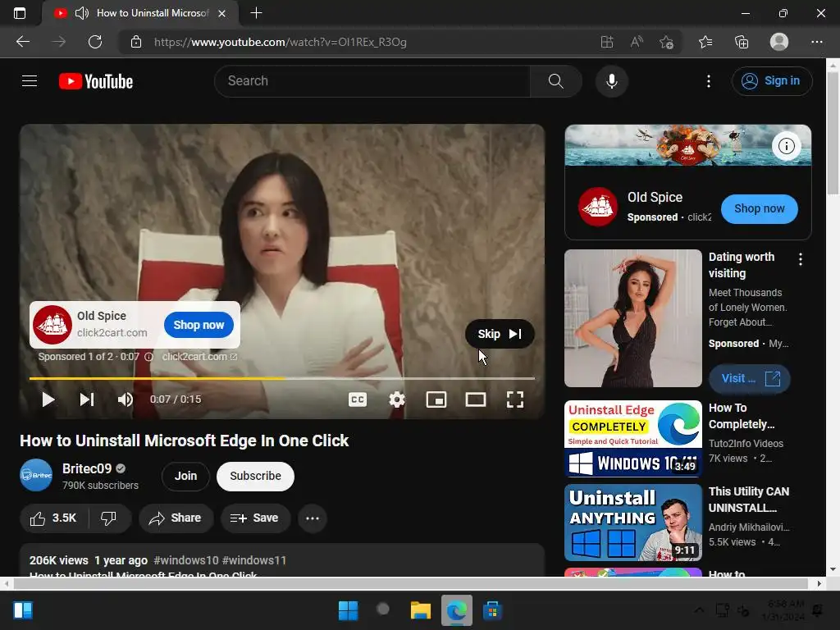Open the tab actions menu
The height and width of the screenshot is (630, 840).
pos(20,13)
